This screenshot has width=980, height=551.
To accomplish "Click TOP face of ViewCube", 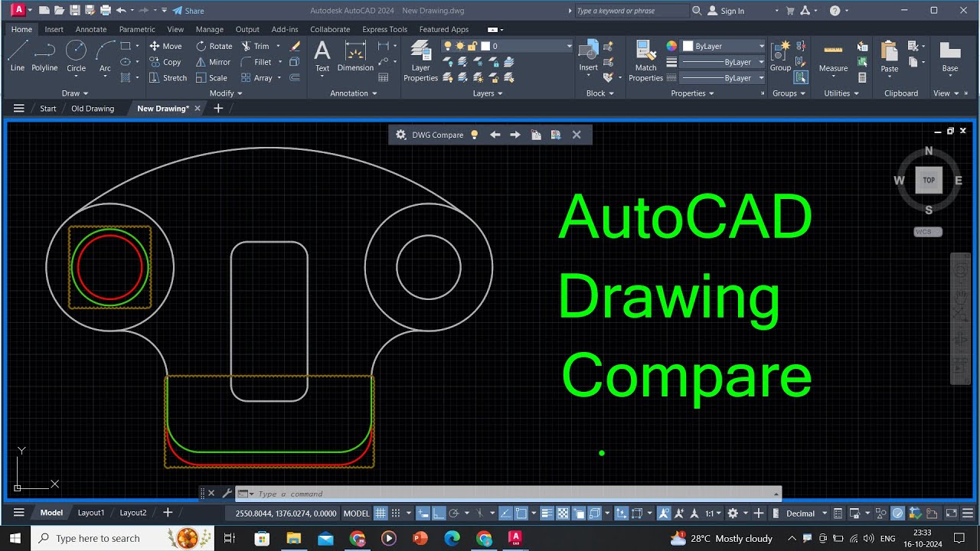I will tap(929, 181).
